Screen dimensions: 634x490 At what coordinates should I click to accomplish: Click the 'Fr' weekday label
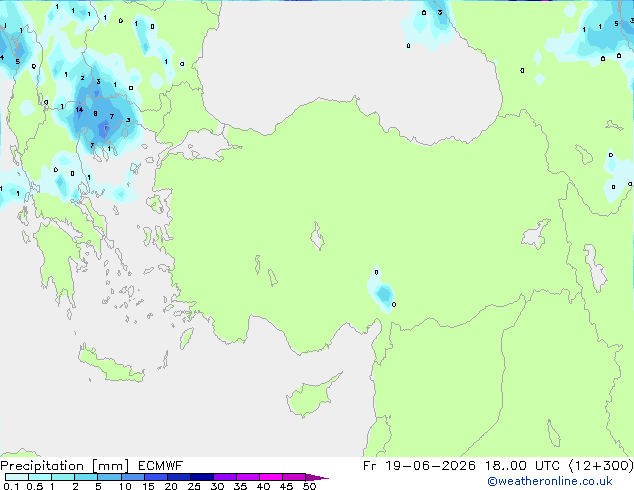point(369,466)
